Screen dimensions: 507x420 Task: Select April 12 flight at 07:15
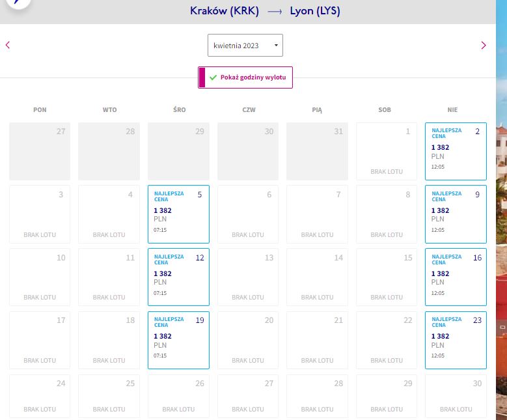pyautogui.click(x=178, y=277)
